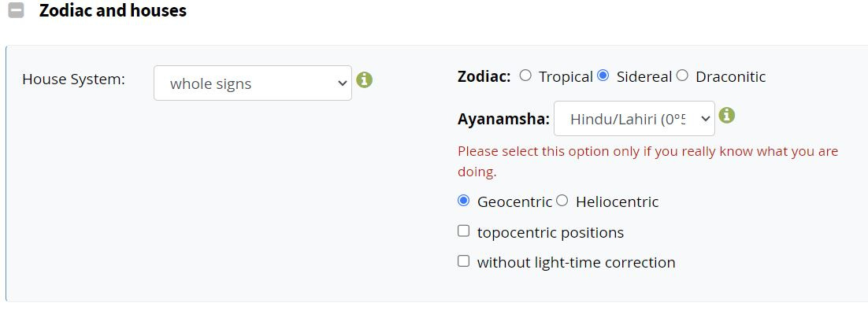Image resolution: width=868 pixels, height=314 pixels.
Task: Click the bold 'Ayanamsha:' label
Action: [503, 119]
